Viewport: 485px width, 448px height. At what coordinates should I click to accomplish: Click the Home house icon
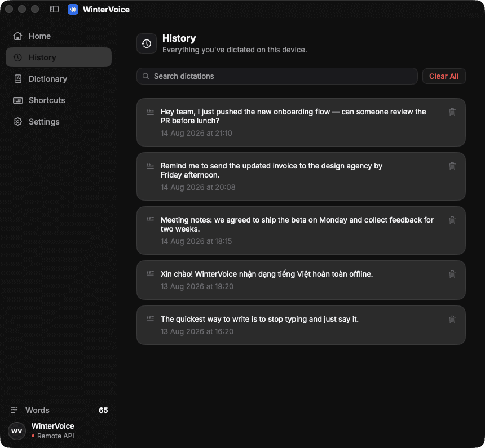click(x=17, y=36)
